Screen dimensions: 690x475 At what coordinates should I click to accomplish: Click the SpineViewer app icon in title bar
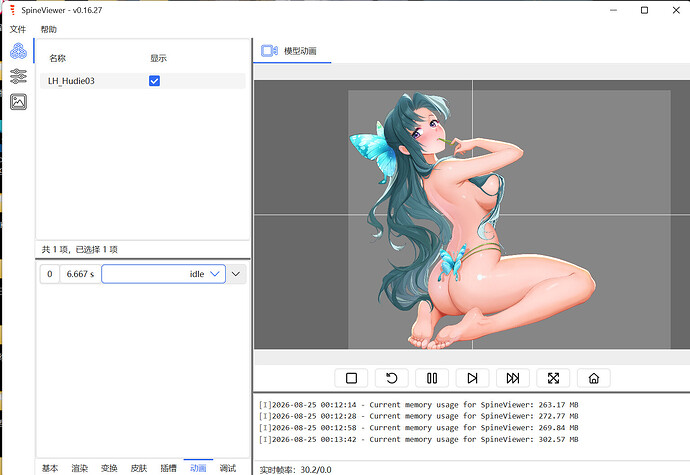(x=12, y=10)
